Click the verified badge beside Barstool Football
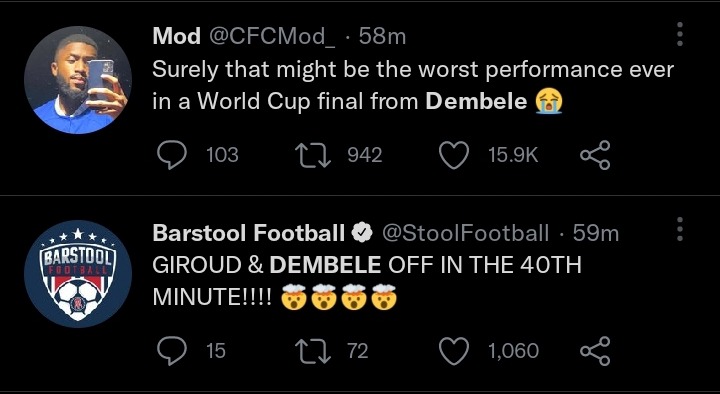Image resolution: width=720 pixels, height=394 pixels. pyautogui.click(x=362, y=233)
